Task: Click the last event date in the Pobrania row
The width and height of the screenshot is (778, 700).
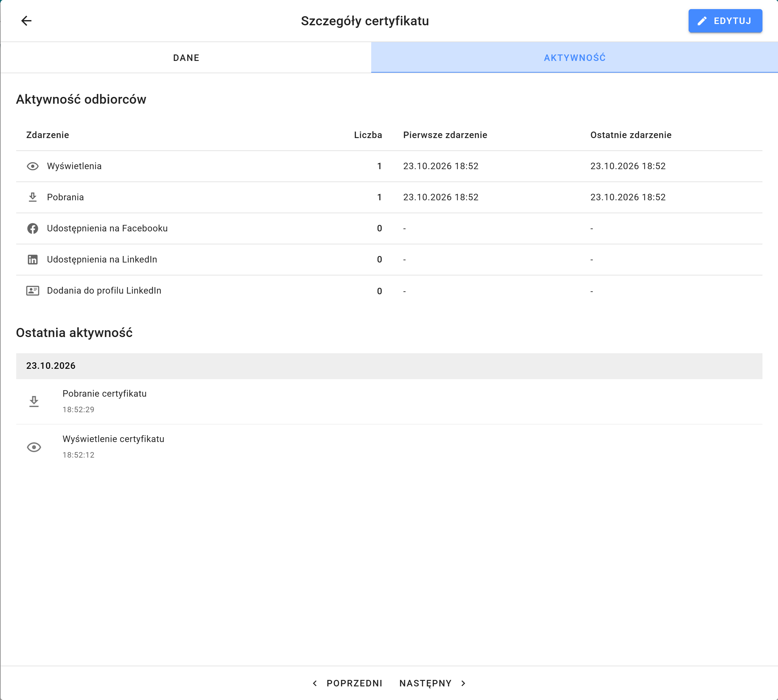Action: tap(628, 197)
